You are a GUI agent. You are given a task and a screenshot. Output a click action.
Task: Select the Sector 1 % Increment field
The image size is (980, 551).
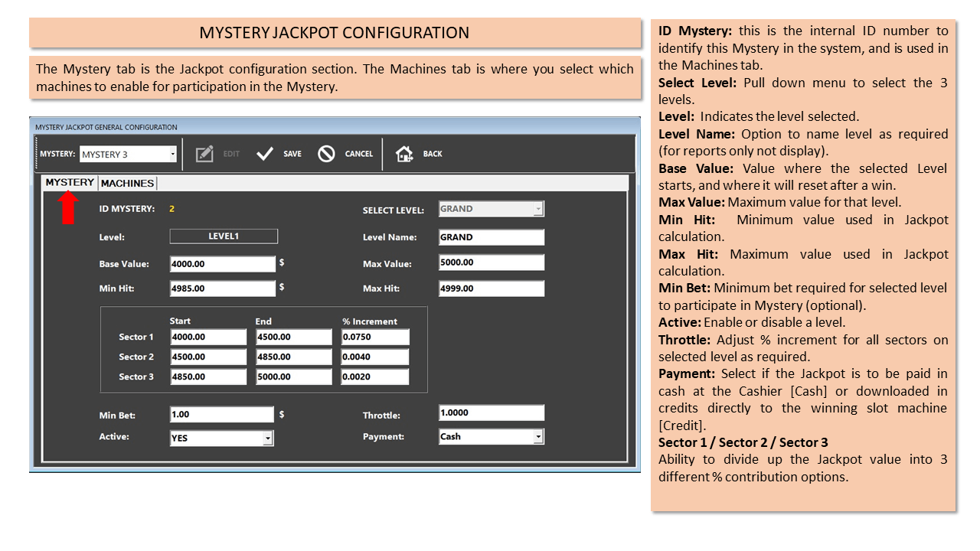(375, 337)
